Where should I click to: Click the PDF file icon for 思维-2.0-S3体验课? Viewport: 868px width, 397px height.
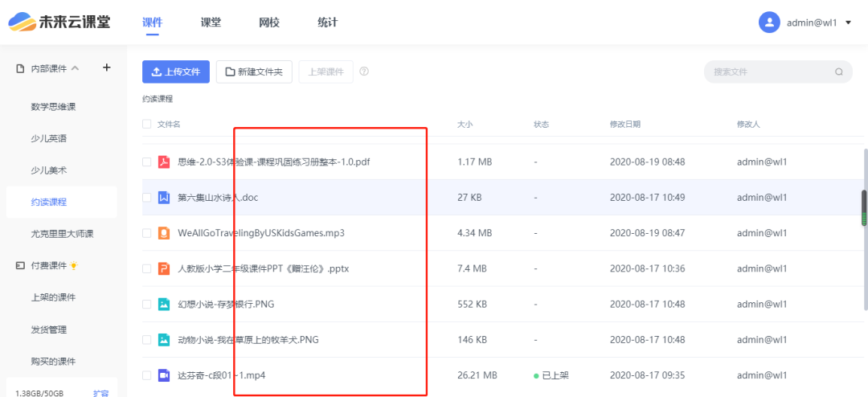(x=164, y=162)
